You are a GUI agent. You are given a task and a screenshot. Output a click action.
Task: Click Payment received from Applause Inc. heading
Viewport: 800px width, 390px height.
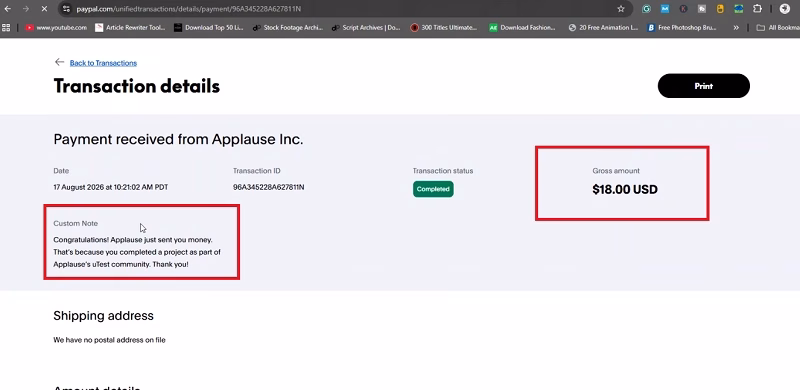coord(179,139)
